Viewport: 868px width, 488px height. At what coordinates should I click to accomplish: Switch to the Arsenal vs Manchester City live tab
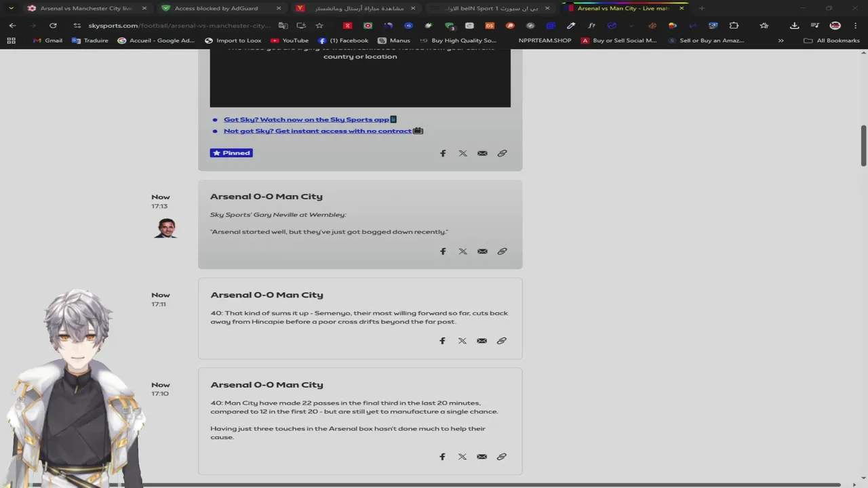(x=86, y=8)
